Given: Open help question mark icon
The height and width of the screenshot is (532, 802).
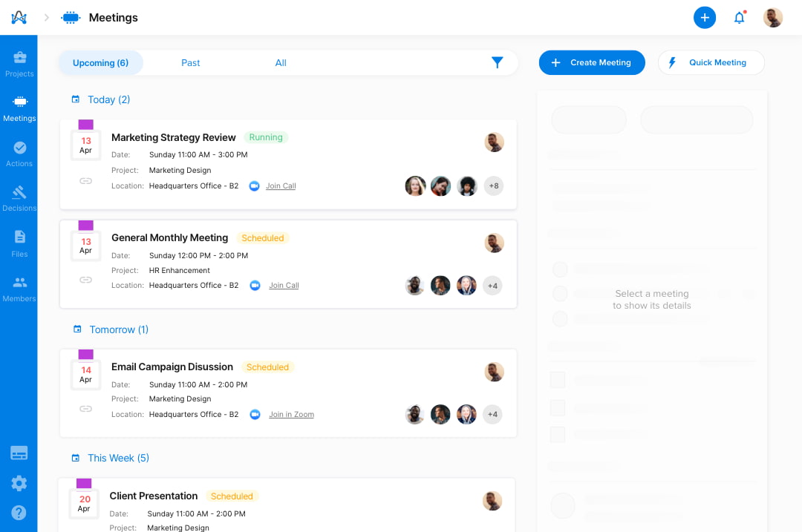Looking at the screenshot, I should (19, 513).
